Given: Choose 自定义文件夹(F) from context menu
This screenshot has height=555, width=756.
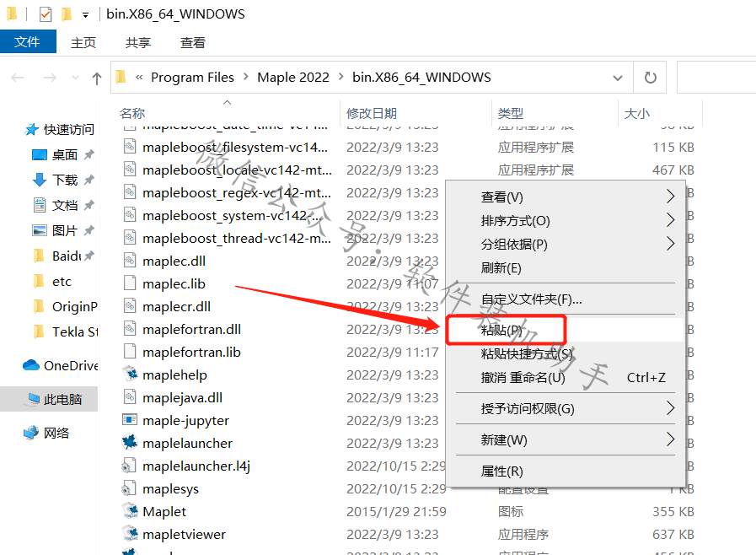Looking at the screenshot, I should [565, 299].
